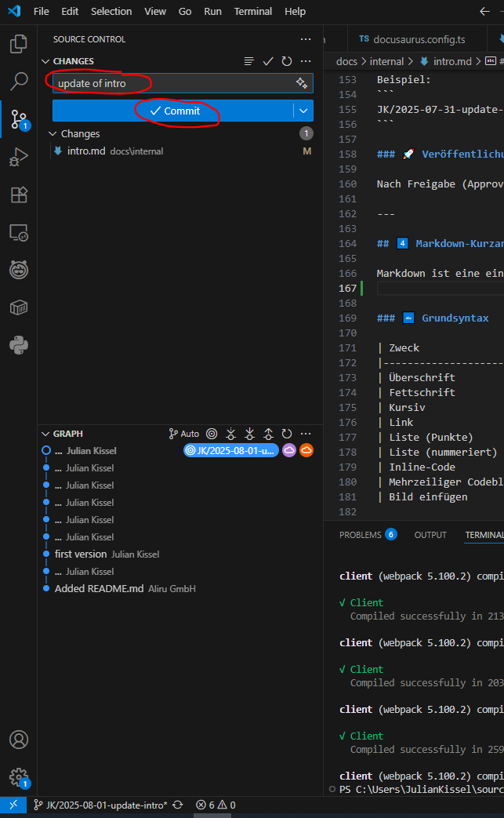This screenshot has width=504, height=818.
Task: Open the Explorer view in activity bar
Action: 19,44
